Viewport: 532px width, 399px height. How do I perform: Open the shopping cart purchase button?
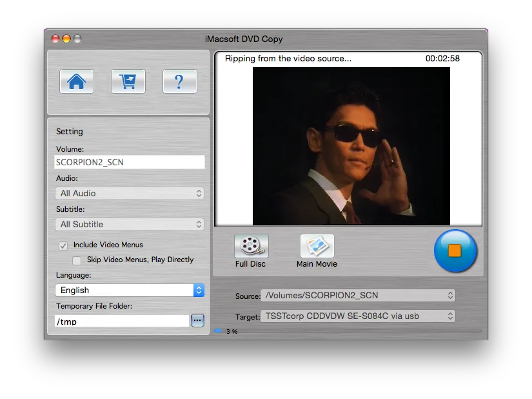(128, 81)
